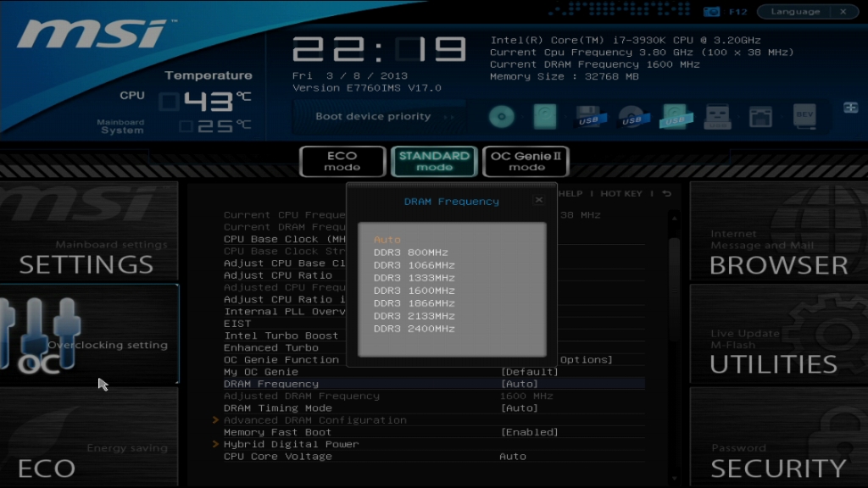868x488 pixels.
Task: Click the network boot device icon
Action: pos(760,117)
